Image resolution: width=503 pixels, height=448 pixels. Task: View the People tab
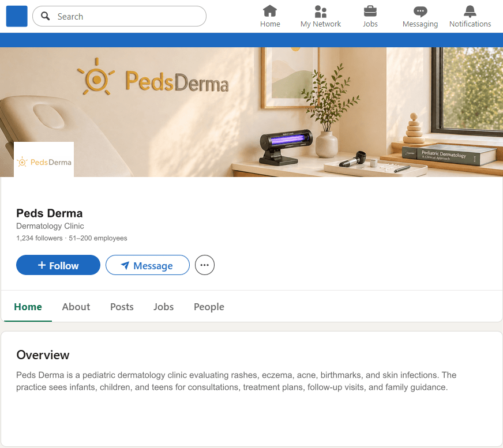(x=209, y=307)
